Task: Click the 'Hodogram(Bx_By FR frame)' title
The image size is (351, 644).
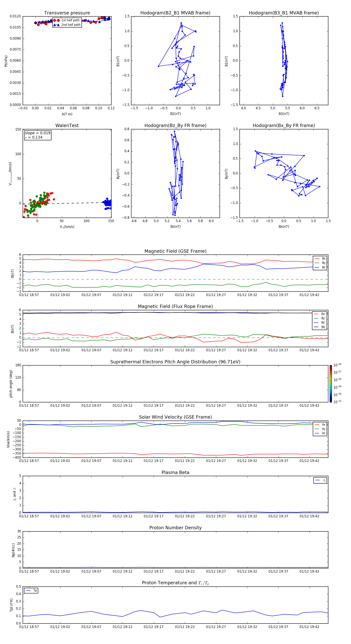Action: click(x=284, y=125)
